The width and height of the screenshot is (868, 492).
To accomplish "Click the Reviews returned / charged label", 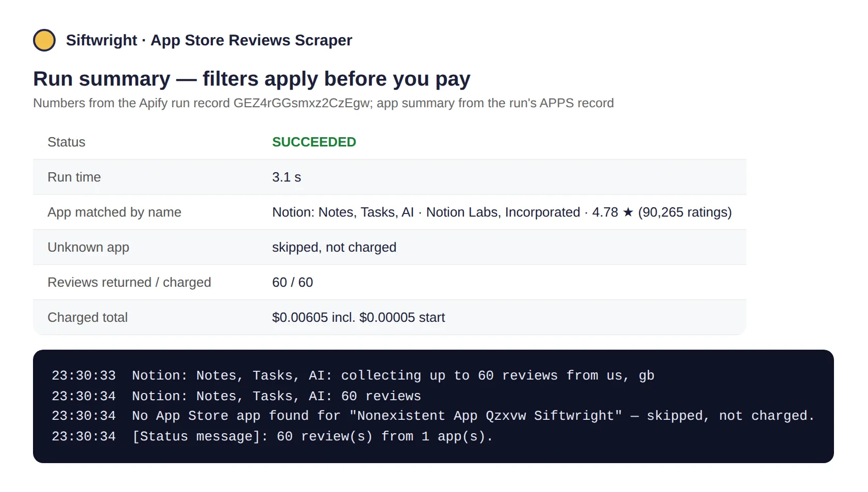I will pos(129,282).
